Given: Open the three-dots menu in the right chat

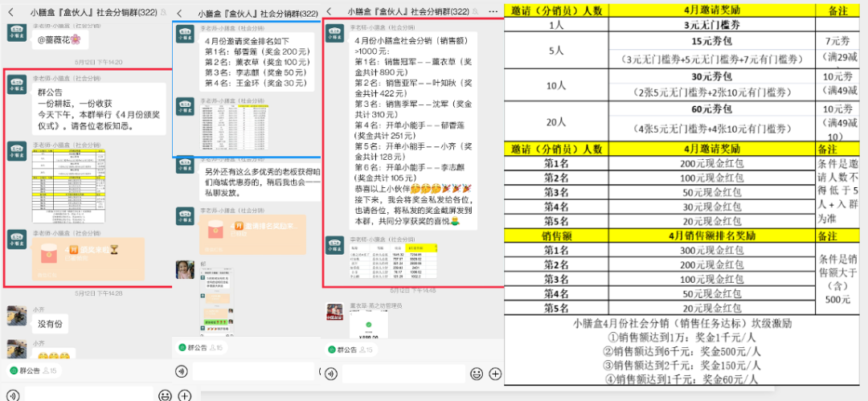Looking at the screenshot, I should coord(491,13).
